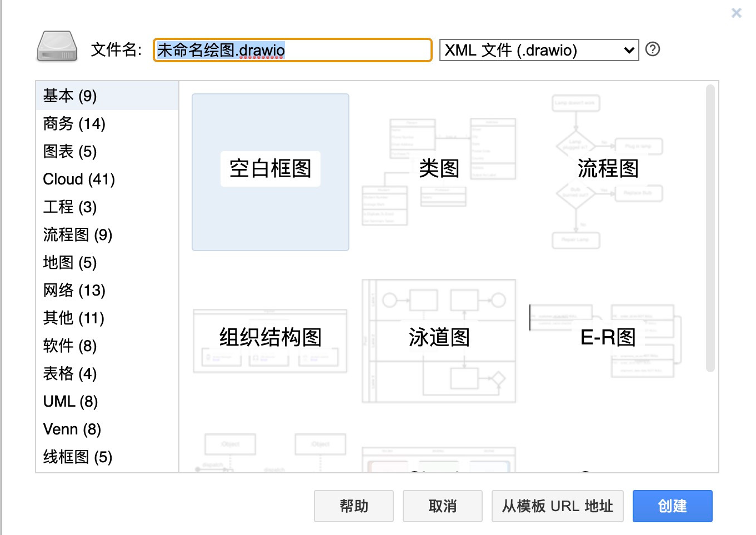Select the Cloud (41) category
The image size is (756, 535).
tap(107, 179)
